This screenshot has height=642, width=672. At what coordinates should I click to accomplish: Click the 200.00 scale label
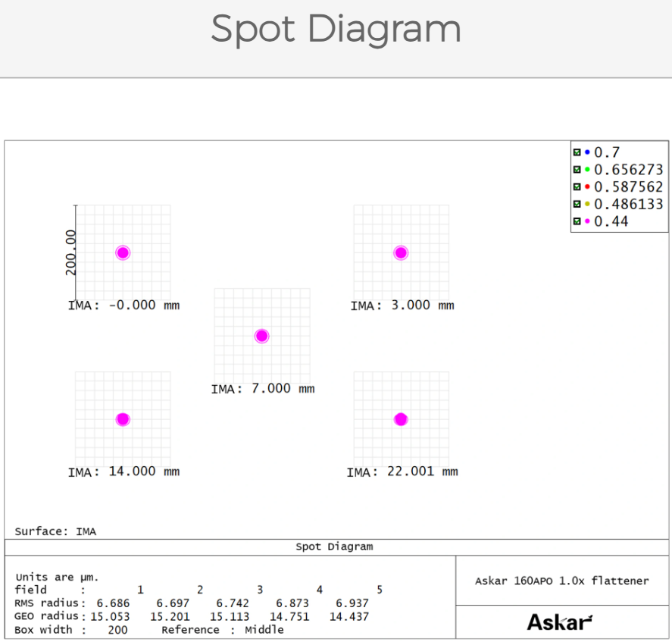(71, 252)
